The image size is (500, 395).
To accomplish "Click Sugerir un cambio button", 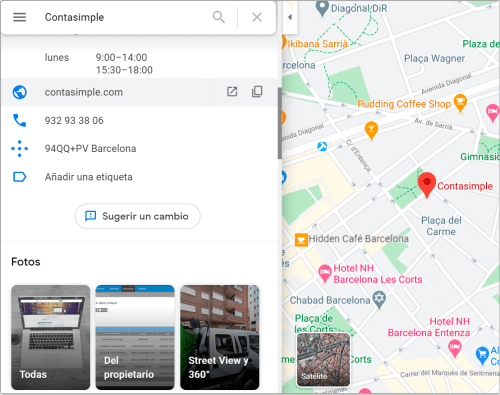I will [x=138, y=216].
